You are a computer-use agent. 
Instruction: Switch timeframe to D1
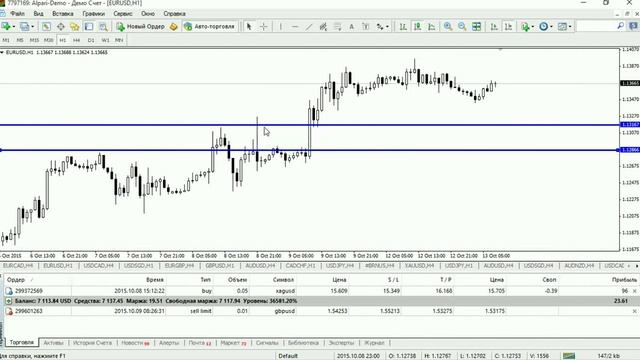click(x=91, y=40)
